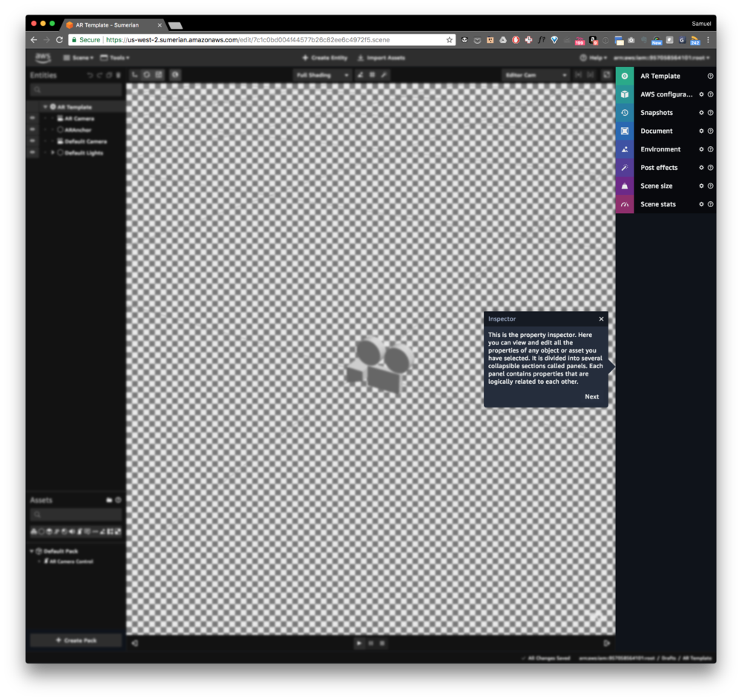Toggle visibility of the AR Camera entity
Viewport: 742px width, 700px height.
click(x=32, y=118)
